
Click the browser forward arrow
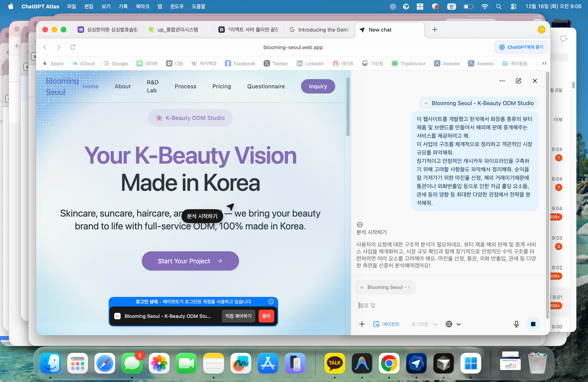59,47
